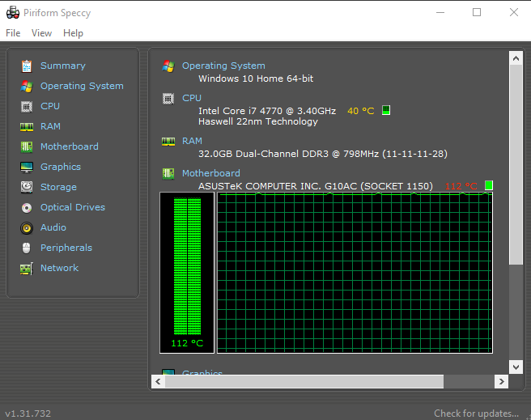Image resolution: width=531 pixels, height=420 pixels.
Task: Click the horizontal scrollbar thumb
Action: [304, 382]
